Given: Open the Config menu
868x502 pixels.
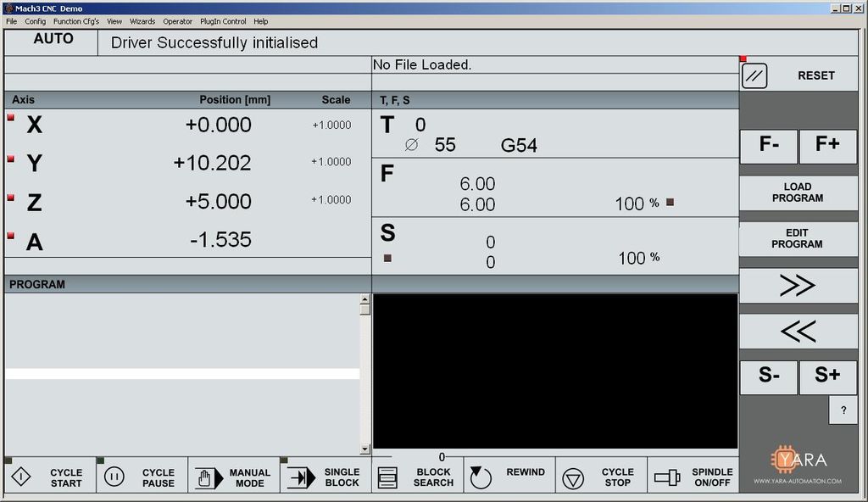Looking at the screenshot, I should [35, 21].
